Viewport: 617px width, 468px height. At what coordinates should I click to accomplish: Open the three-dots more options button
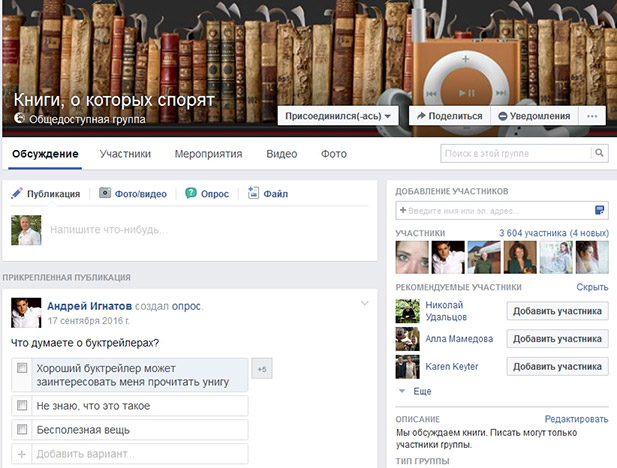pyautogui.click(x=593, y=116)
